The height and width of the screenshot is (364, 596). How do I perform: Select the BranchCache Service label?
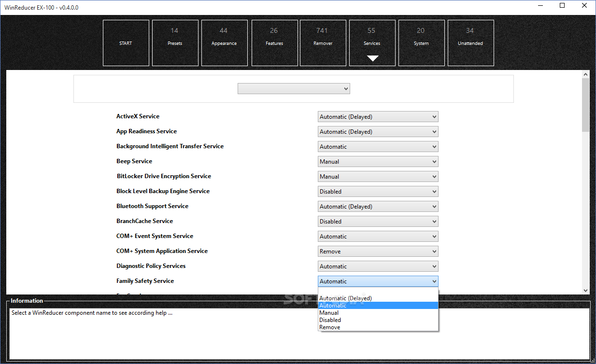(144, 221)
